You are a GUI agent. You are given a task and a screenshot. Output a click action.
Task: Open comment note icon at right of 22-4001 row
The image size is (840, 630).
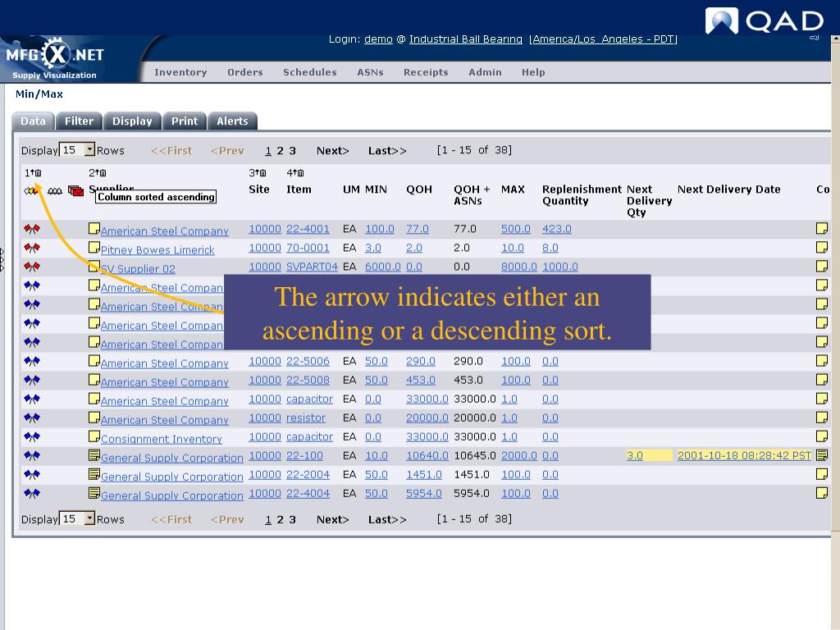click(822, 229)
